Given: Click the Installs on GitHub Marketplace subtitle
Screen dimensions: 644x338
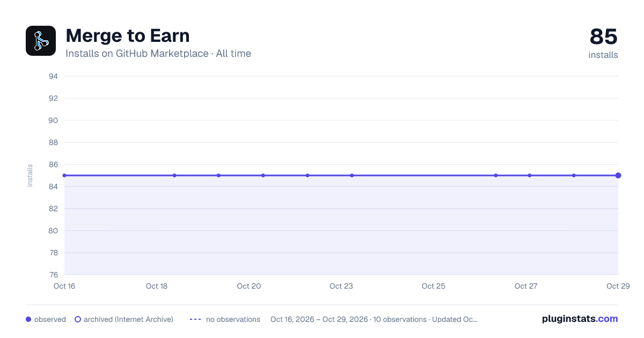Looking at the screenshot, I should click(x=158, y=54).
